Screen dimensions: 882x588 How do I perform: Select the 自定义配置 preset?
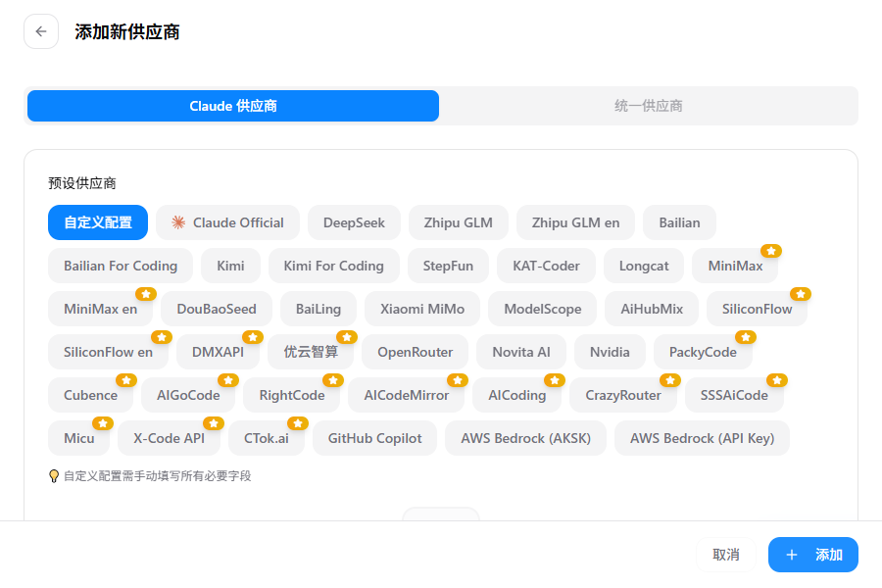tap(98, 222)
